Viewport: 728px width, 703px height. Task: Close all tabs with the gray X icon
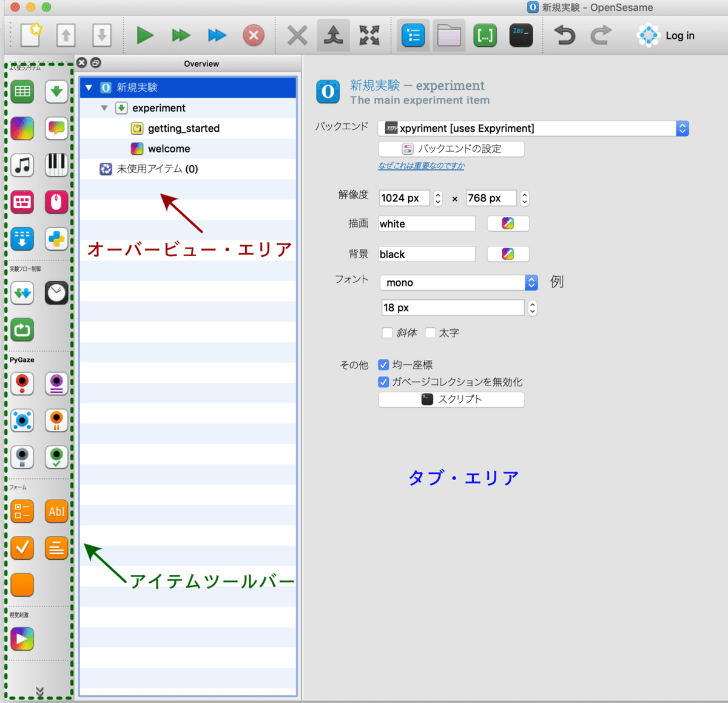pos(297,35)
